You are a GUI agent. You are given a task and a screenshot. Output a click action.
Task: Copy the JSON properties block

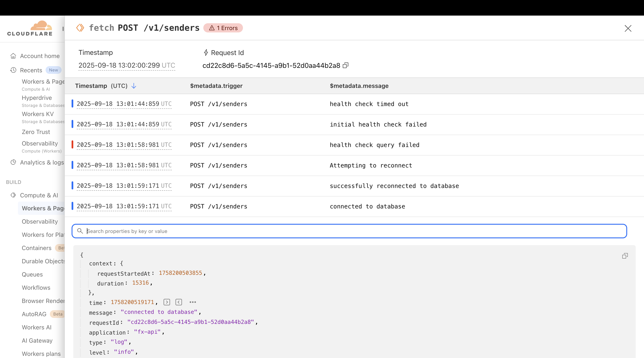(x=625, y=256)
